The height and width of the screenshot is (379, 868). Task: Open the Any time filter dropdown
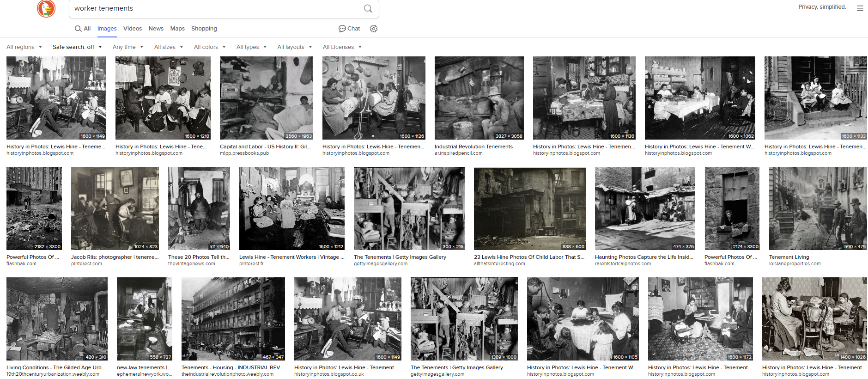point(128,47)
